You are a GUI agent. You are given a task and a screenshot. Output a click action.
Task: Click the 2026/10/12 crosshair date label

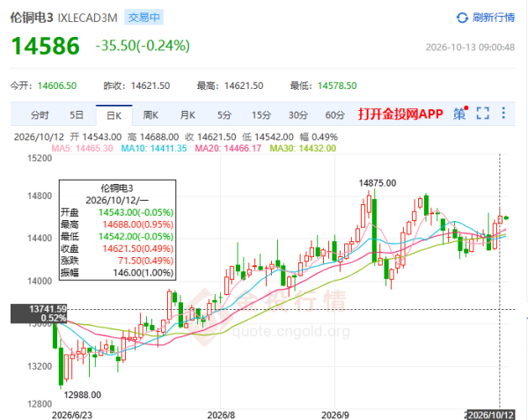click(491, 415)
